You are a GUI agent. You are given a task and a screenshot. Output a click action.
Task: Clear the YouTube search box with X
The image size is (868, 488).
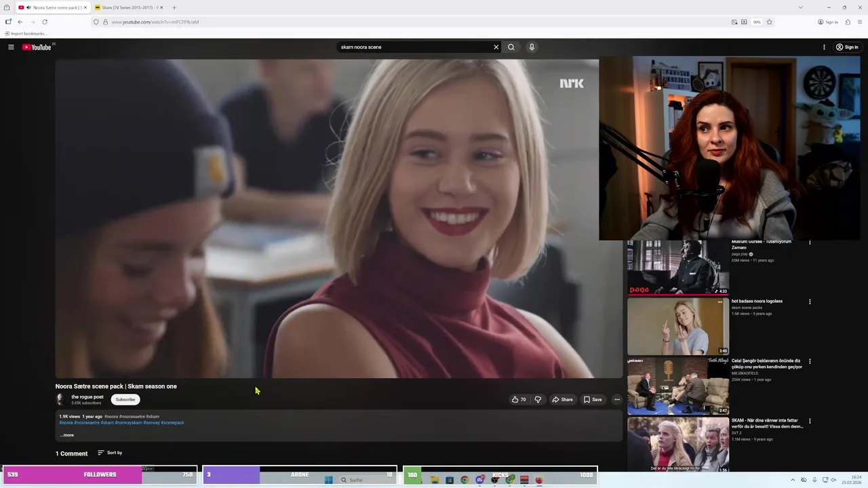point(496,47)
